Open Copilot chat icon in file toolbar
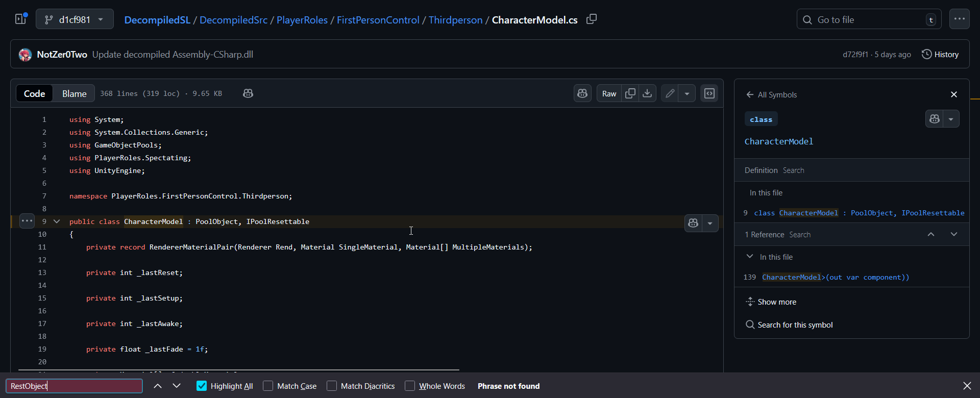The height and width of the screenshot is (398, 980). [x=582, y=93]
